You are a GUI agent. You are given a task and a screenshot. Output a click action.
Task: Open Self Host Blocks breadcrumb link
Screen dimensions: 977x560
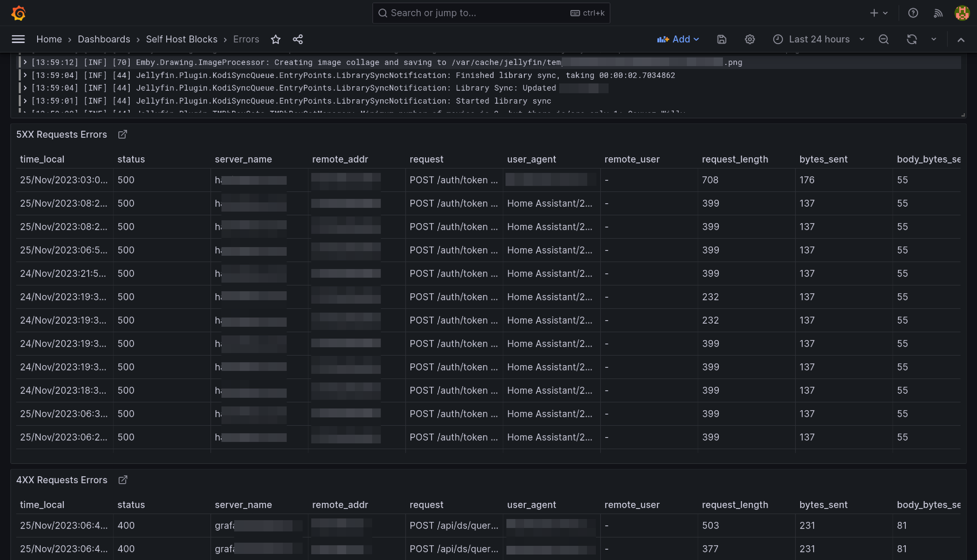coord(182,39)
